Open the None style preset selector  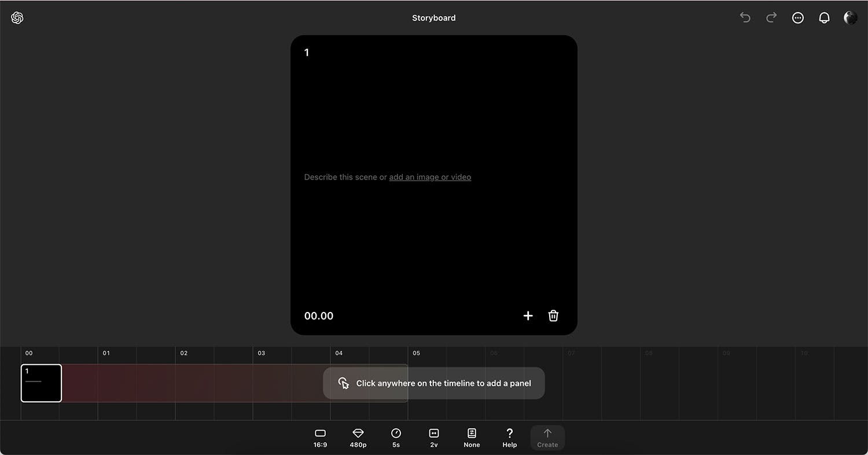click(472, 437)
